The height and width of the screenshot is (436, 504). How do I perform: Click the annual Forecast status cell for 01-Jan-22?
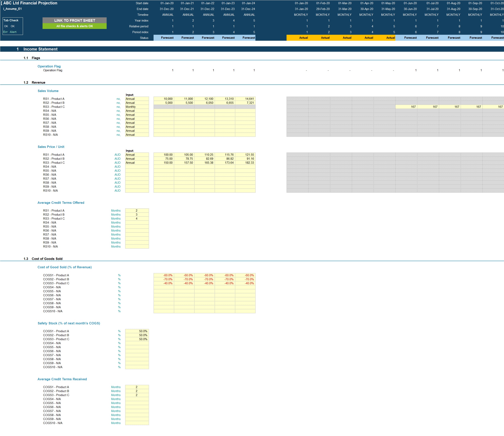[205, 38]
